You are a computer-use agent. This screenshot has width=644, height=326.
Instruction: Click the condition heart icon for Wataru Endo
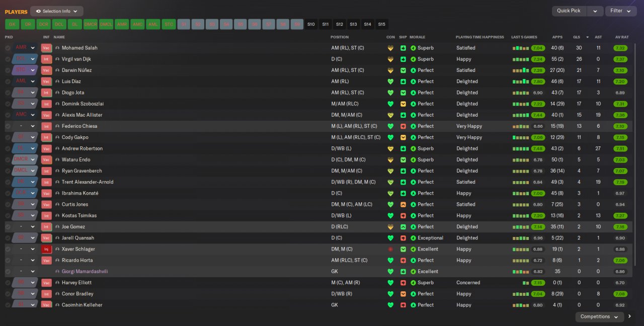click(x=390, y=159)
